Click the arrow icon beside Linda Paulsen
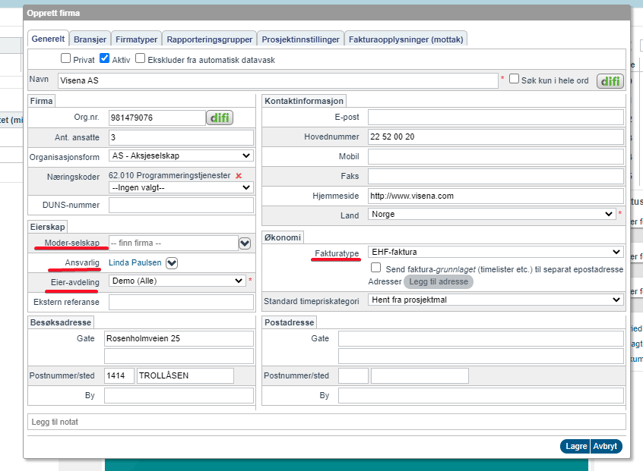The width and height of the screenshot is (643, 471). (x=172, y=263)
